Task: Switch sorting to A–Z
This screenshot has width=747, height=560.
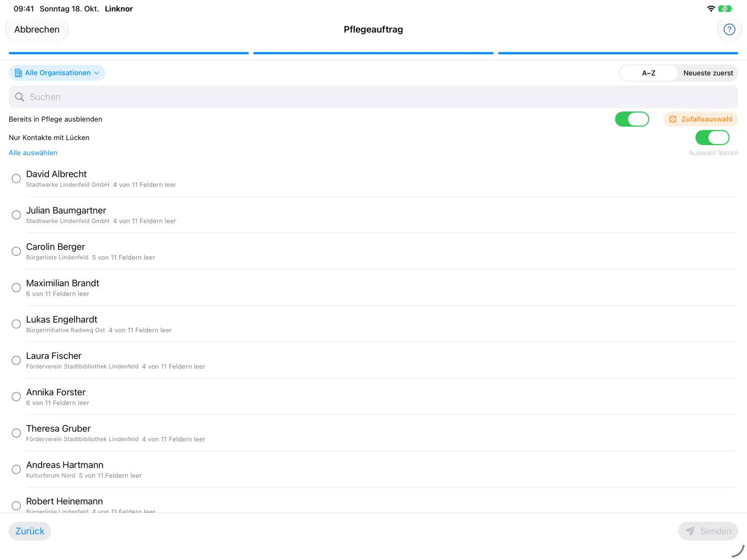Action: [x=648, y=73]
